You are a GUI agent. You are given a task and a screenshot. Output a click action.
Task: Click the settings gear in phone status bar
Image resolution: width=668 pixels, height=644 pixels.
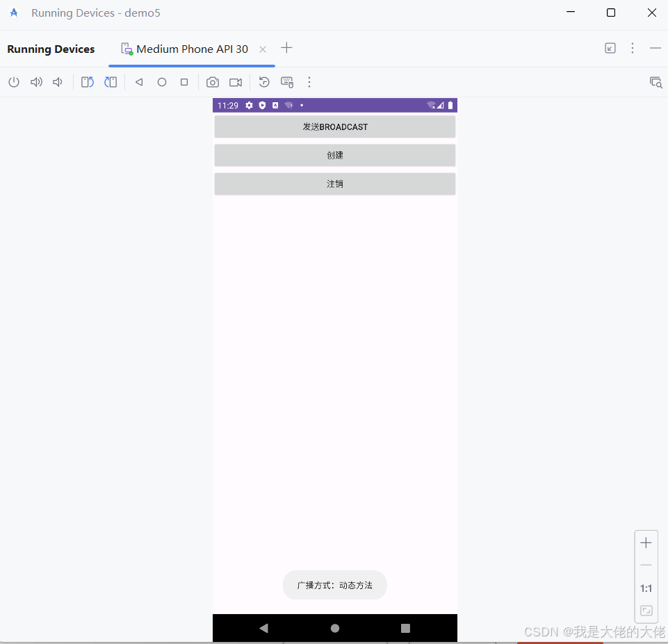[x=250, y=105]
